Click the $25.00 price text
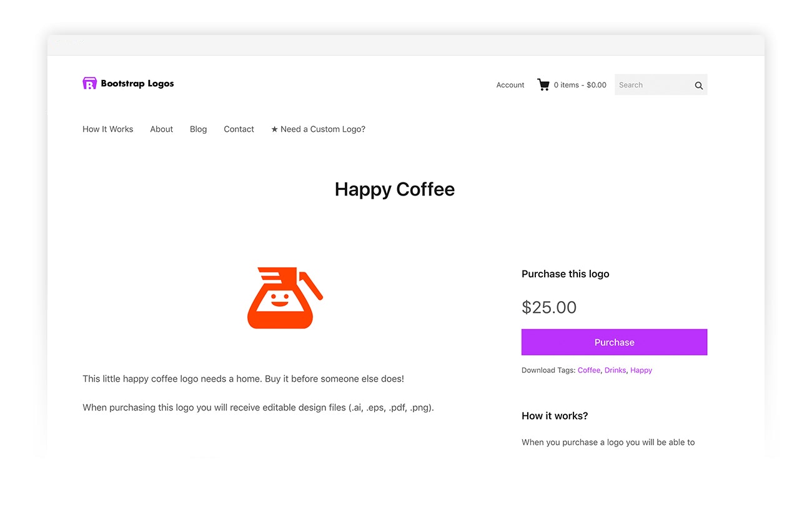 click(549, 307)
